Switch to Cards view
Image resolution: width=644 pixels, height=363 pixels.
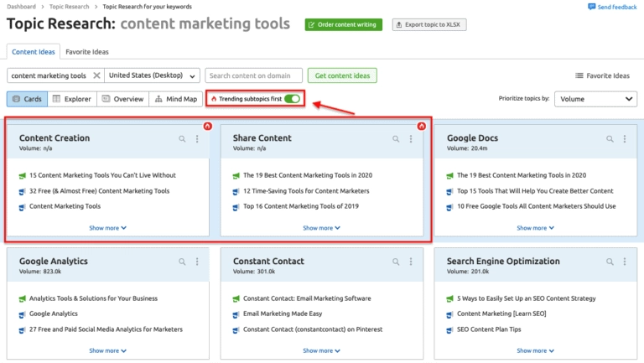[x=27, y=99]
